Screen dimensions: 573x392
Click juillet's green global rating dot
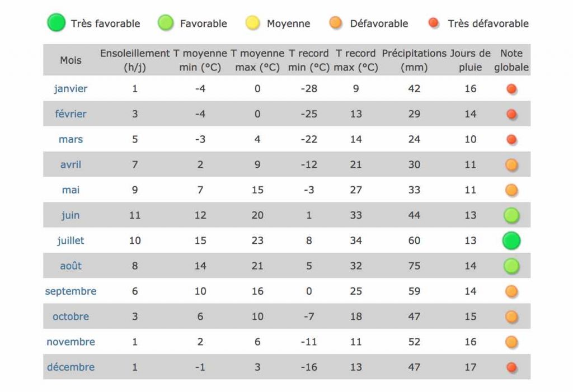point(511,240)
